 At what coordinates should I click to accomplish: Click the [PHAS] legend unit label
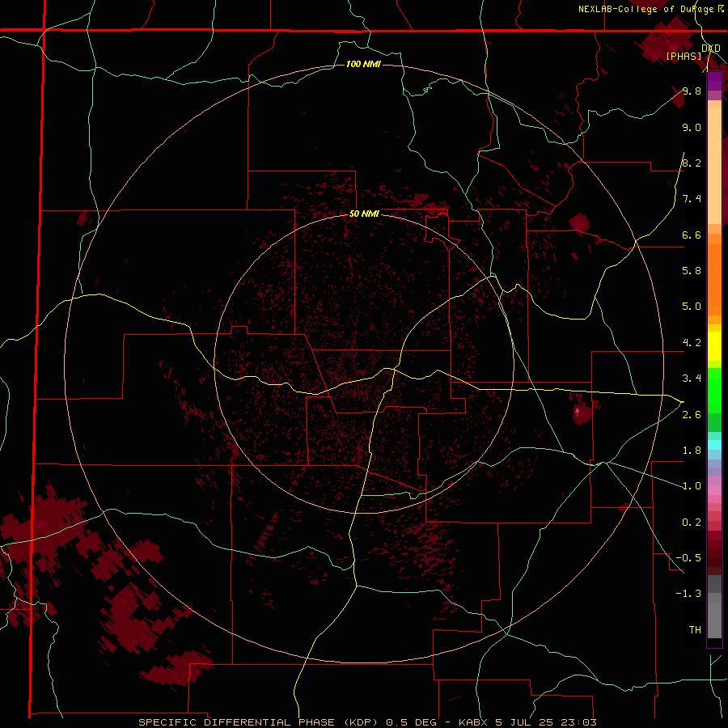(x=684, y=56)
